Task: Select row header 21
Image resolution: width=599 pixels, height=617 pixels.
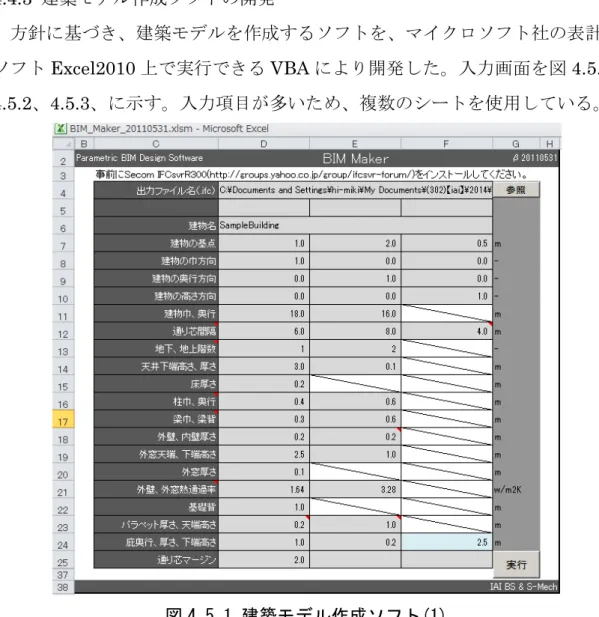Action: click(x=63, y=490)
